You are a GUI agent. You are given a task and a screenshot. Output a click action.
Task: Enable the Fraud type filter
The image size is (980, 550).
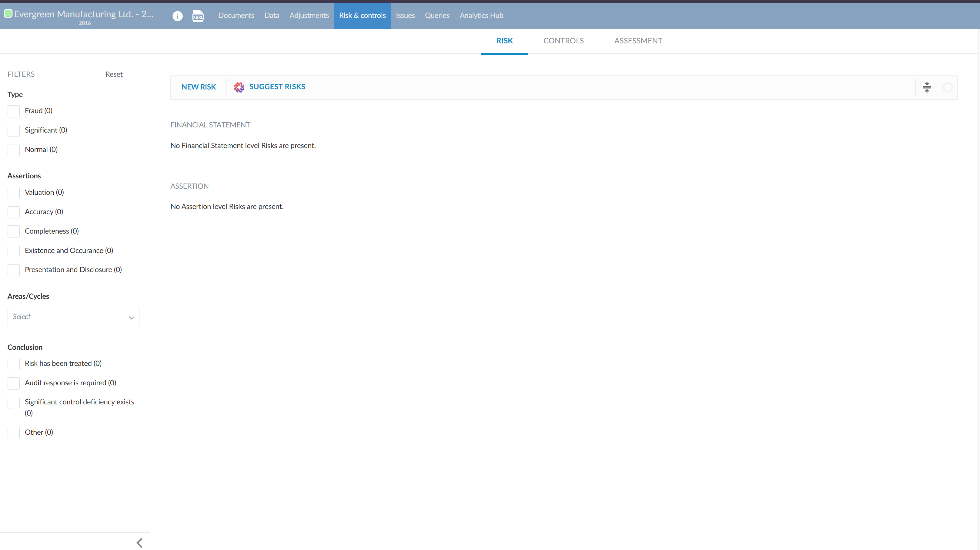14,111
